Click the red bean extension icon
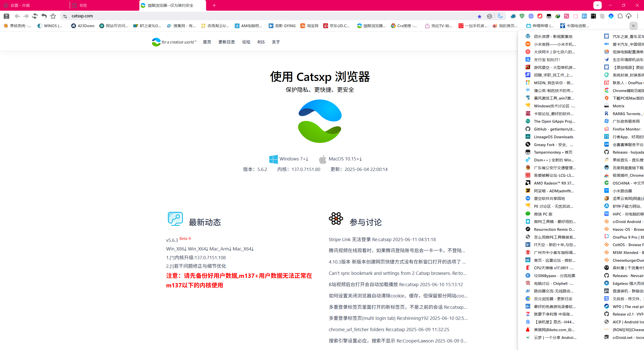Screen dimensions: 644x350 540,16
